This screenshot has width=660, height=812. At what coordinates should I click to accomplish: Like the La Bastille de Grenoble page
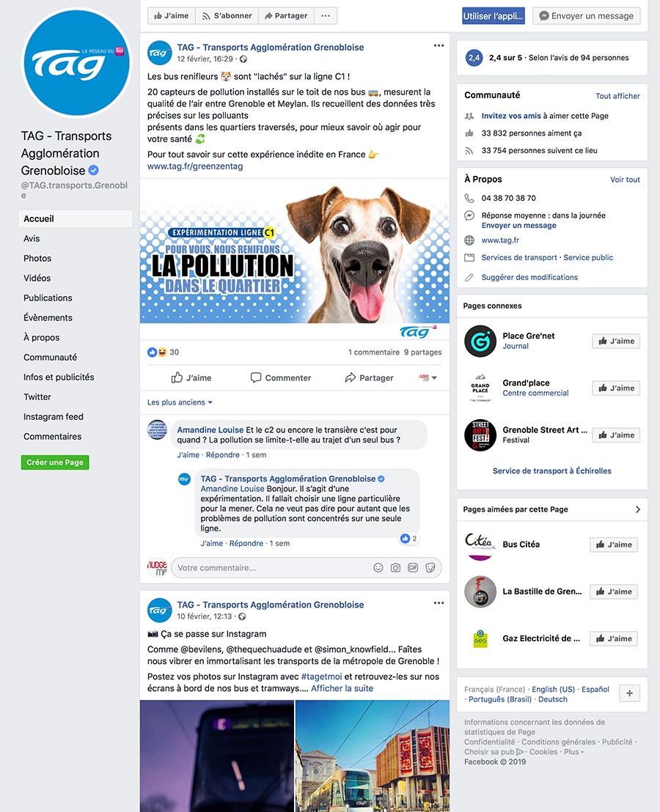pyautogui.click(x=613, y=592)
